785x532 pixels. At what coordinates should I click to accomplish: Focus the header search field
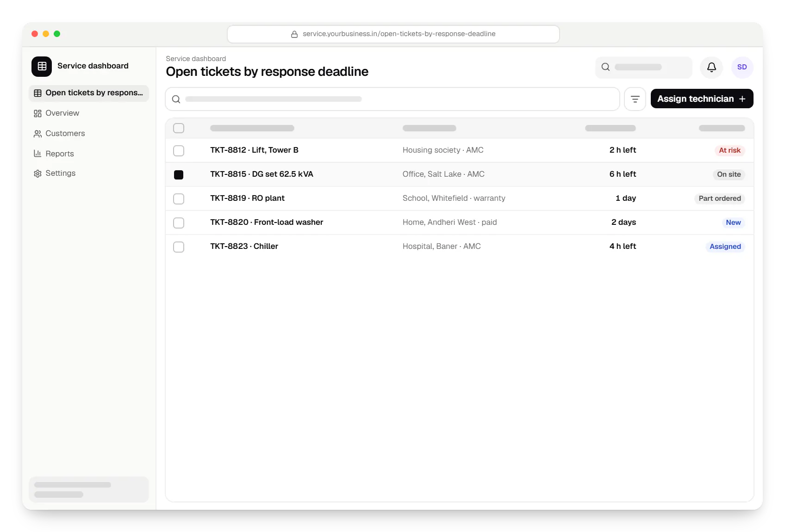644,67
